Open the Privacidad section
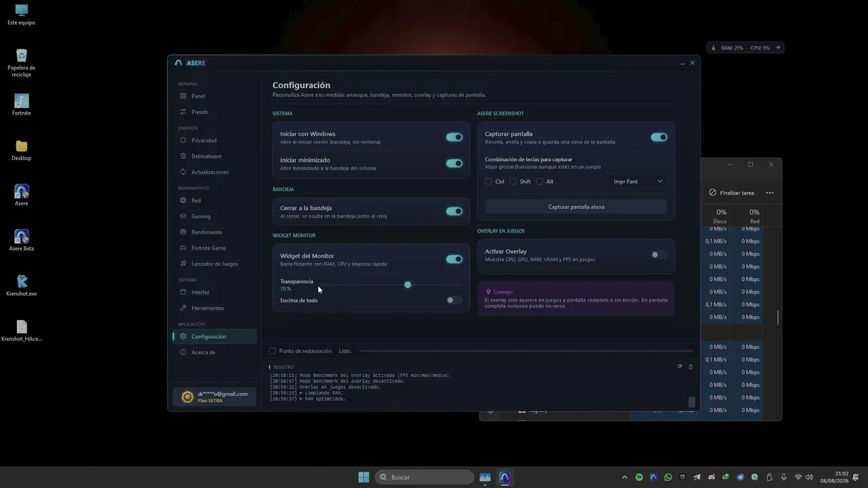 pyautogui.click(x=214, y=140)
